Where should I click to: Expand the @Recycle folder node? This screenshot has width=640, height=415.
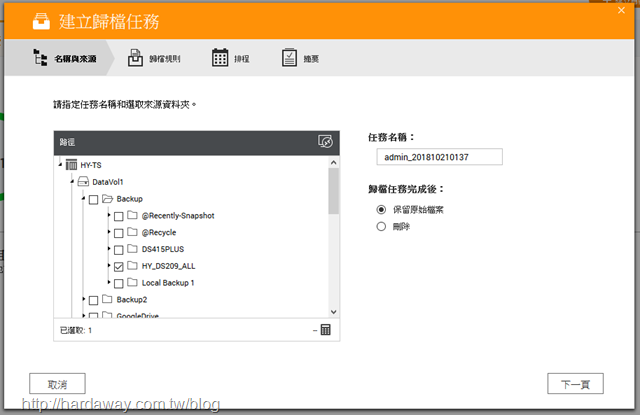pyautogui.click(x=109, y=231)
